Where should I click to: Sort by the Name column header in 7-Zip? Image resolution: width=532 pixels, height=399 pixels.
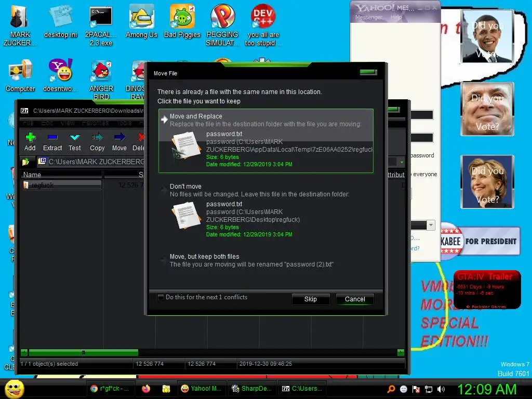(62, 175)
